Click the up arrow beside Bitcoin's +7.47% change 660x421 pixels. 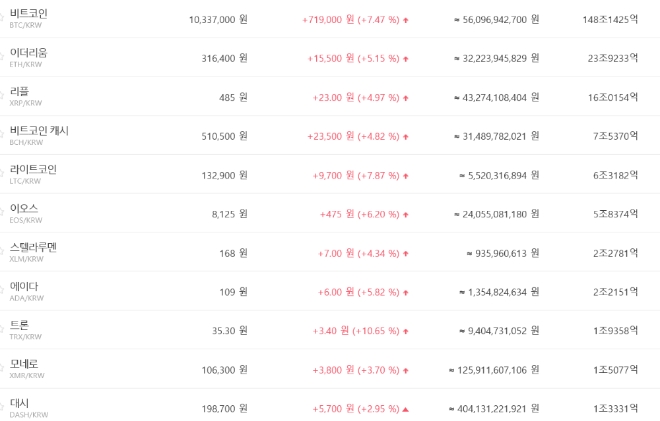click(406, 20)
